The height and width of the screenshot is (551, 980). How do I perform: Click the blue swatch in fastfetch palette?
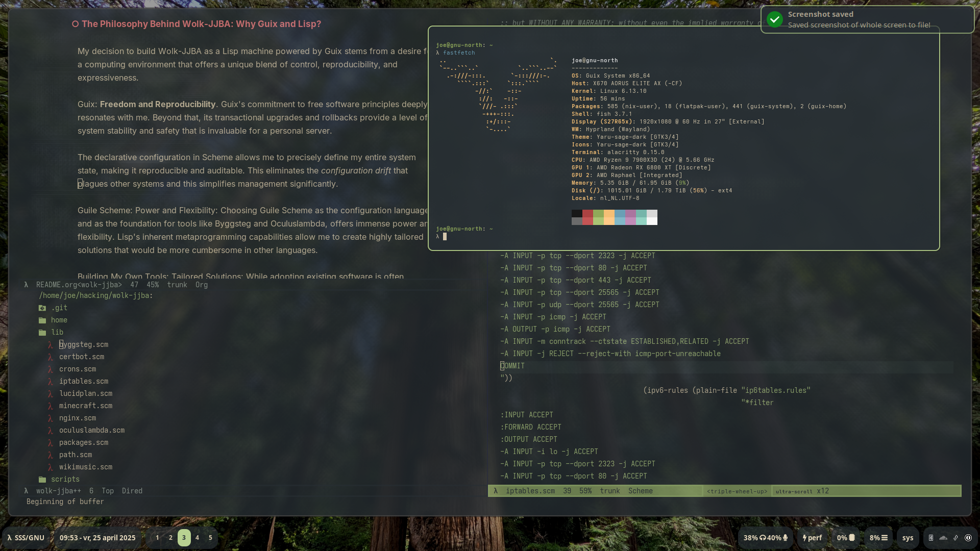620,217
